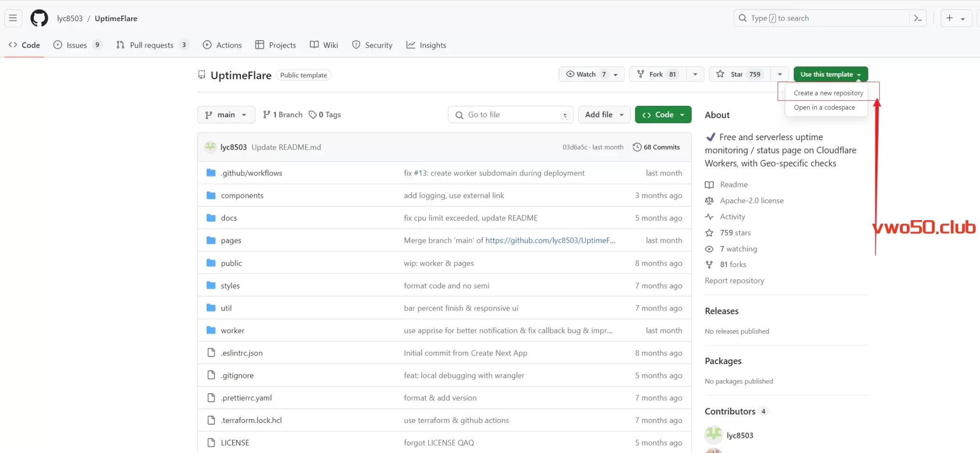Fork the repository with Fork button
Screen dimensions: 980x453
pos(656,74)
